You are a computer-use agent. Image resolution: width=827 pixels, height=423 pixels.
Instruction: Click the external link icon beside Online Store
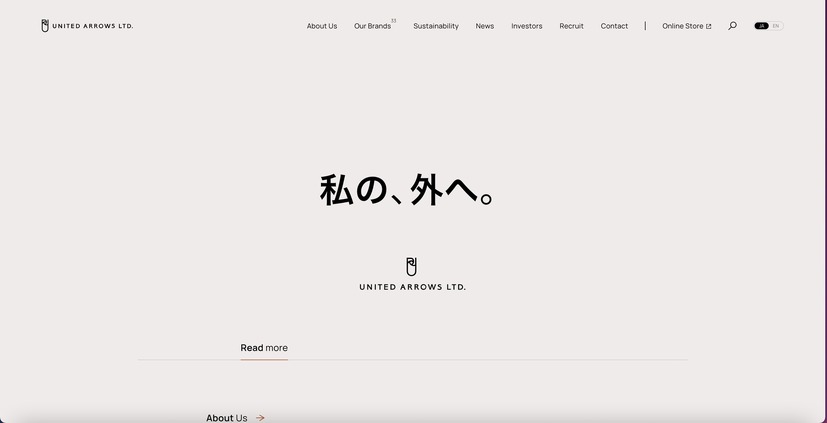coord(709,26)
